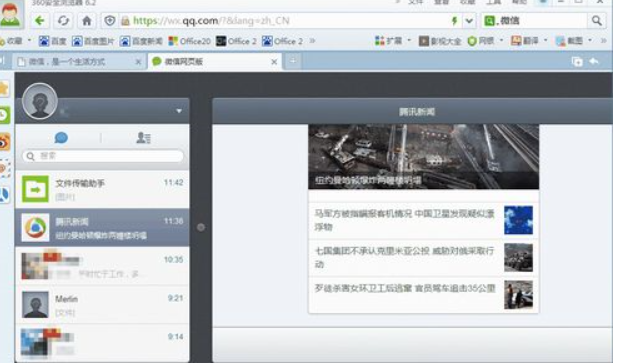This screenshot has width=619, height=363.
Task: Click the 腾讯新闻 chat header title
Action: pos(417,112)
